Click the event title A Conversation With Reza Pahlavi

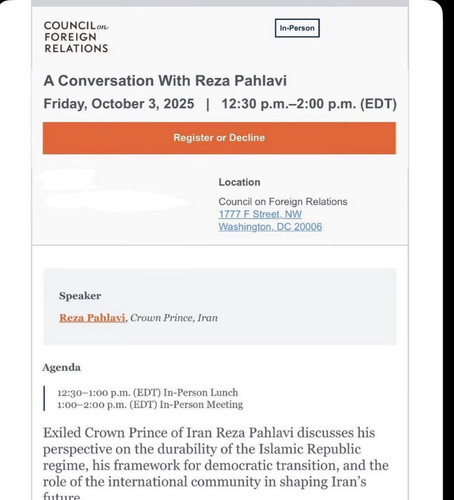165,81
